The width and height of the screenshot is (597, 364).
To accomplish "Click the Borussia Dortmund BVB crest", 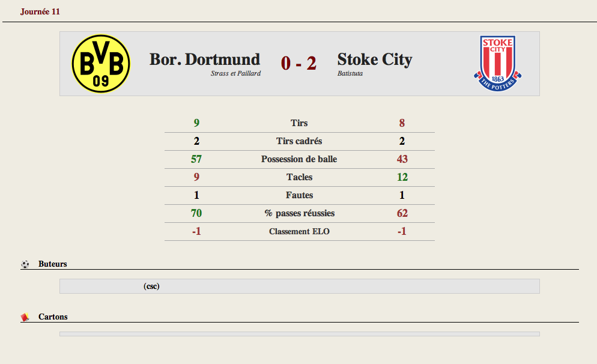I will coord(101,64).
